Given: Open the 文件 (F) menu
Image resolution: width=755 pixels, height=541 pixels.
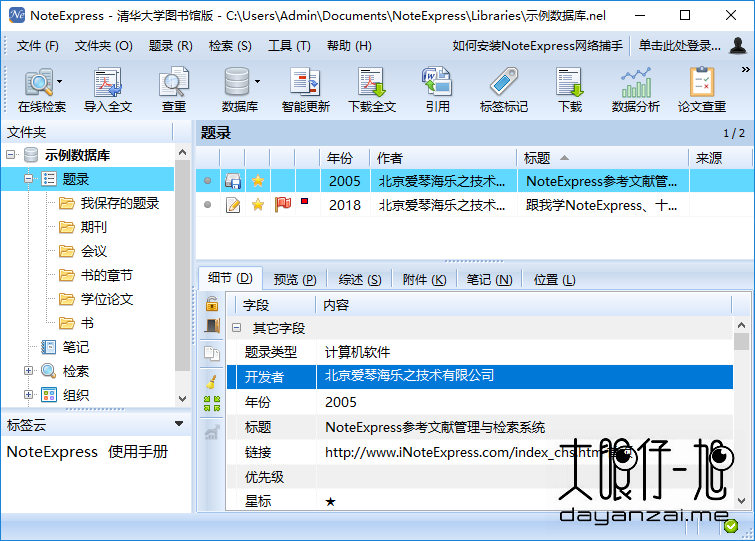Looking at the screenshot, I should tap(38, 46).
